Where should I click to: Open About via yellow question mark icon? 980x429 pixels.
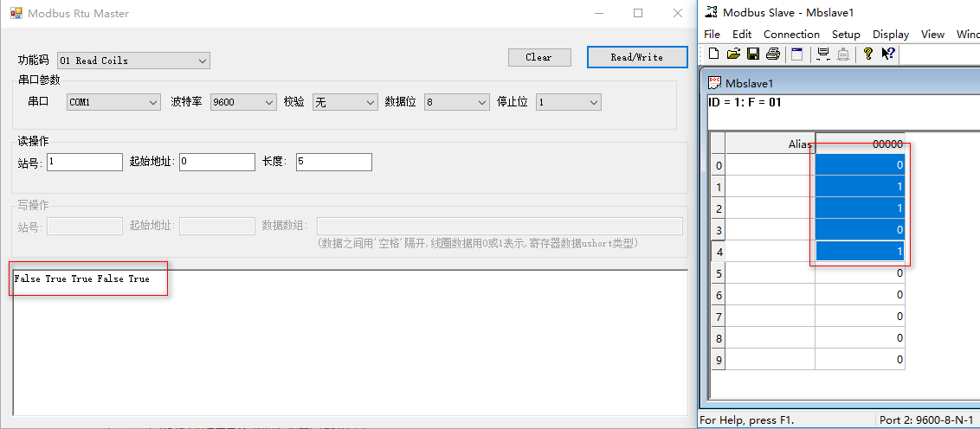pyautogui.click(x=867, y=54)
